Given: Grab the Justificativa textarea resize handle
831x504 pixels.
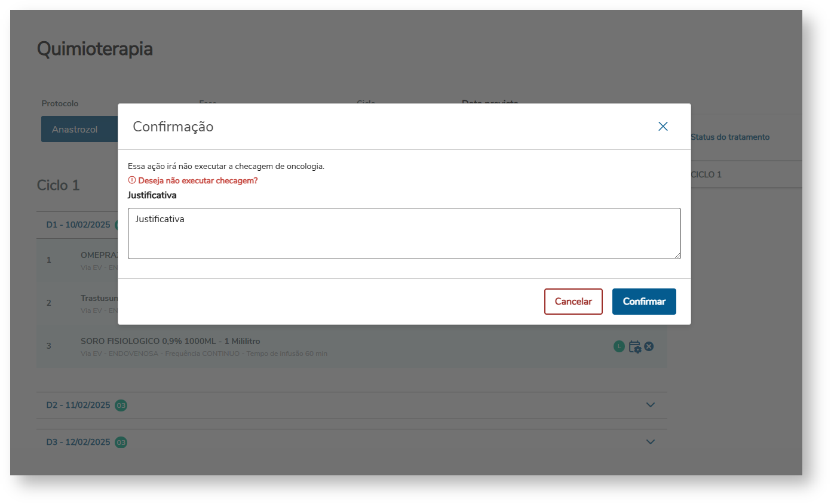Looking at the screenshot, I should click(677, 256).
